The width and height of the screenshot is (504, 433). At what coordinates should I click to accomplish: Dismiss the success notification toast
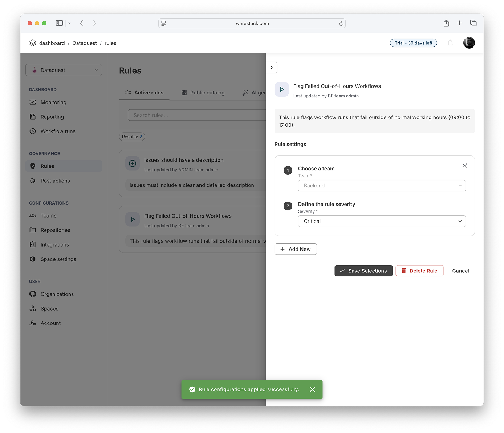pyautogui.click(x=312, y=389)
